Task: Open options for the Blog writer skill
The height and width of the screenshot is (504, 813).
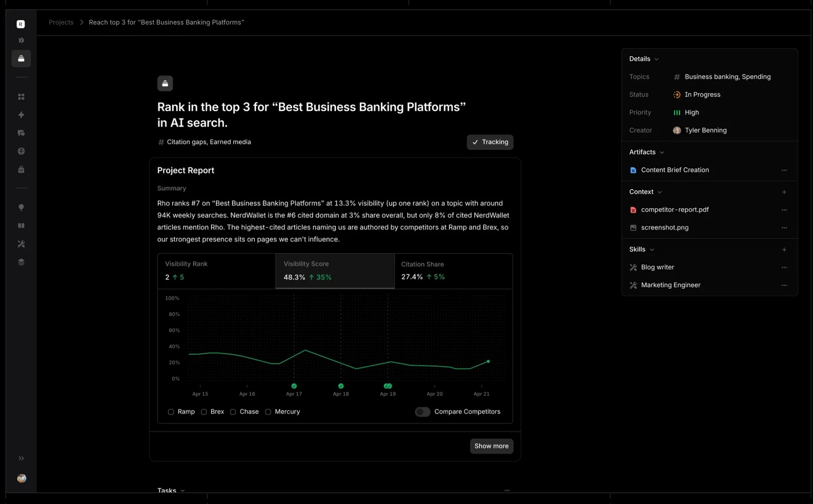Action: coord(784,267)
